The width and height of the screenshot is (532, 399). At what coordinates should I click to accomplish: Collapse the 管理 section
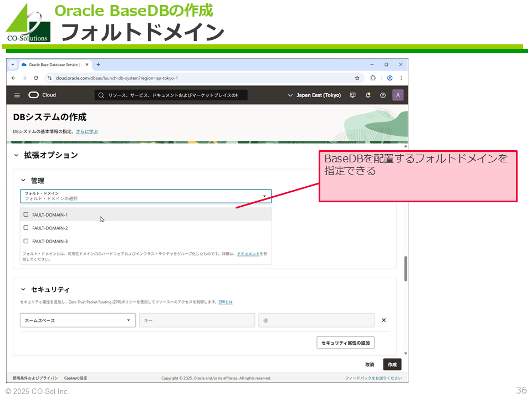[23, 180]
